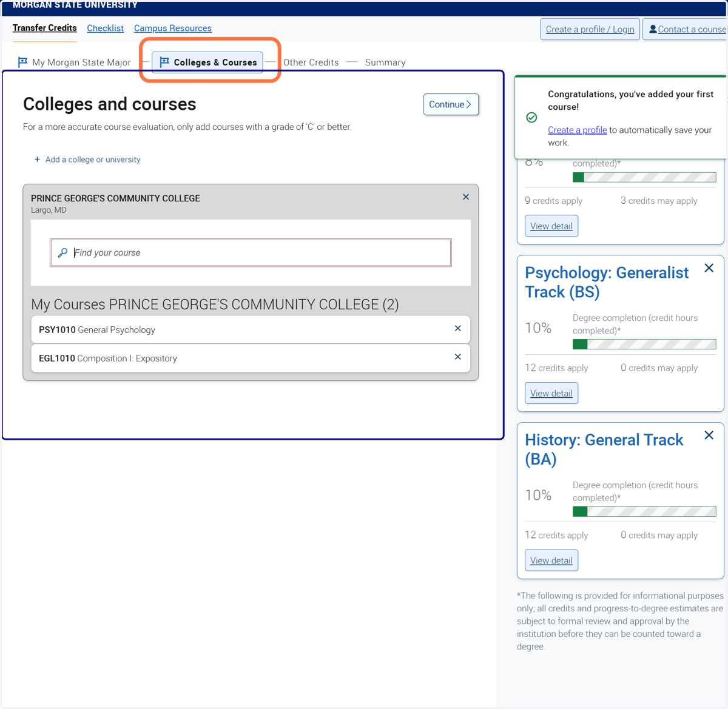Click '12 credits apply' under History
Viewport: 728px width, 709px height.
click(x=556, y=536)
